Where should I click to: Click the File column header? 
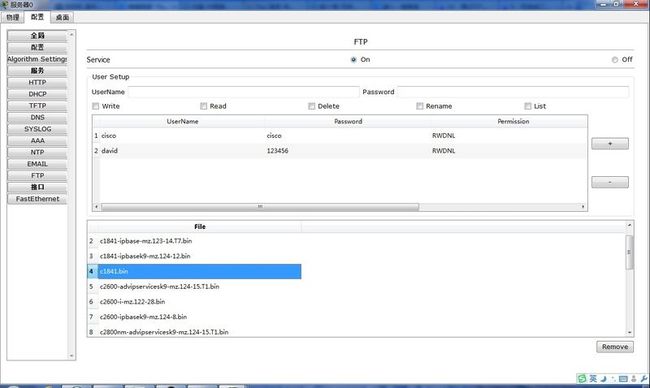pos(200,227)
